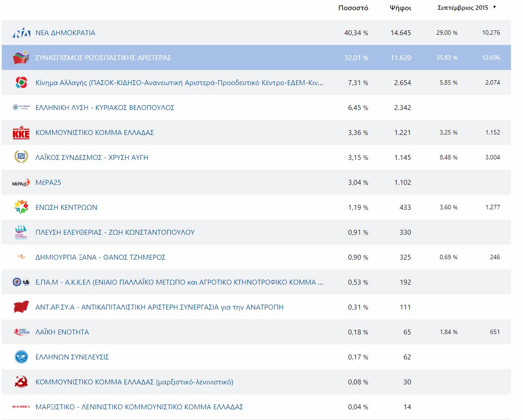Click the Ελλήνων Συνέλευσις round blue logo
The width and height of the screenshot is (523, 420).
21,357
